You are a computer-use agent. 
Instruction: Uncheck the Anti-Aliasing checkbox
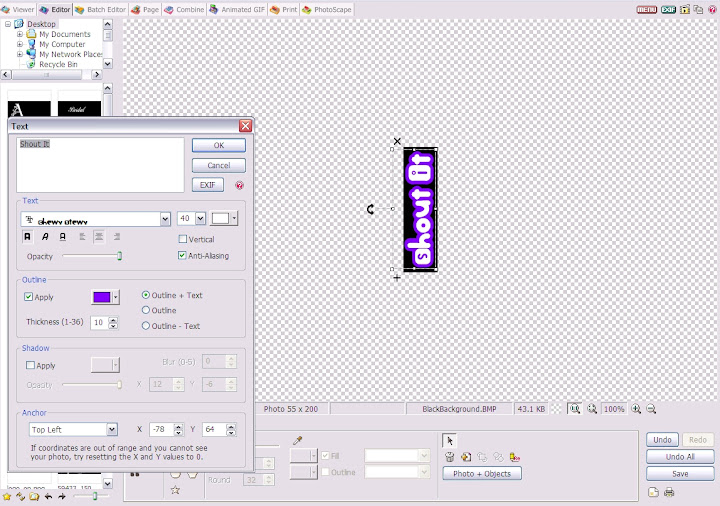pos(182,256)
